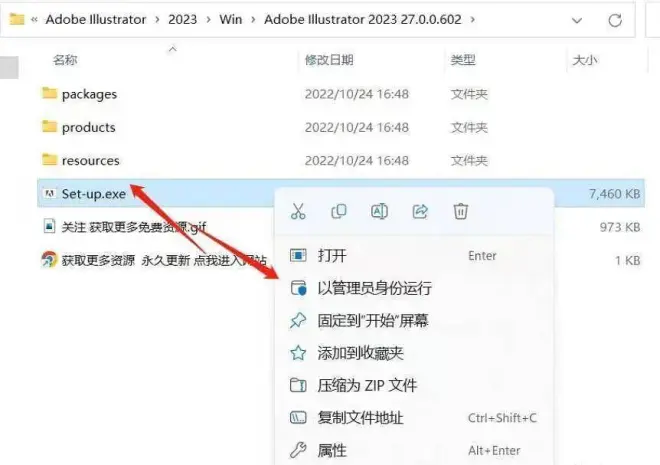Image resolution: width=660 pixels, height=465 pixels.
Task: Click the Share icon in context menu
Action: point(420,211)
